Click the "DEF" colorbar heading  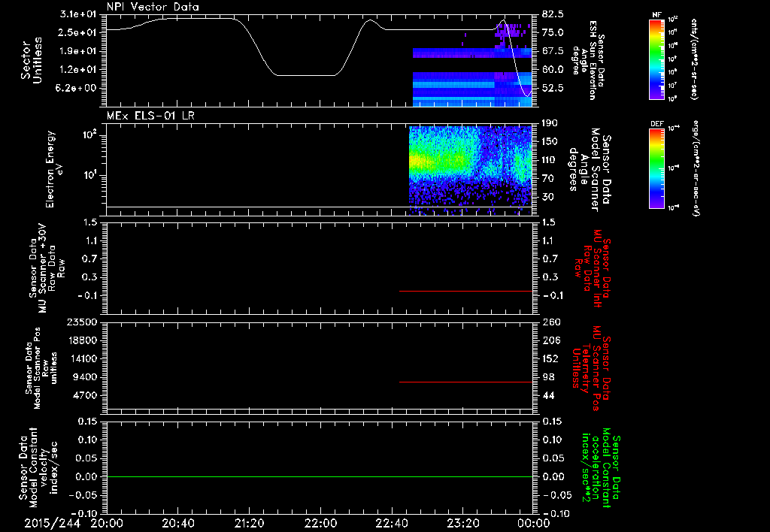656,124
